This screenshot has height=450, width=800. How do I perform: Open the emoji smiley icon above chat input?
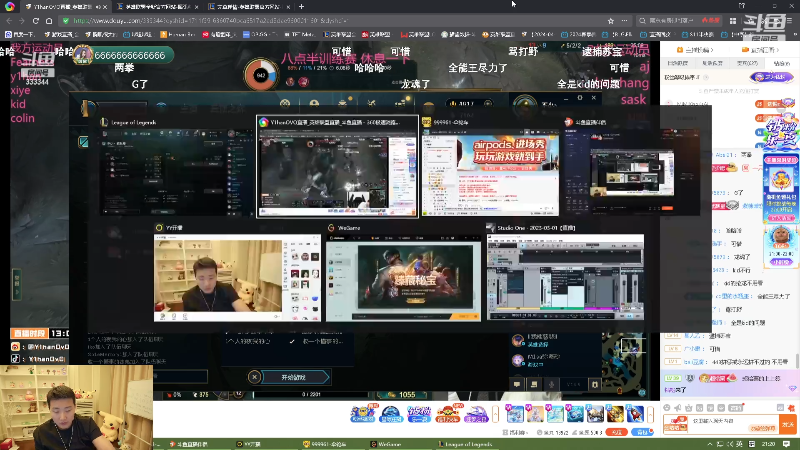667,408
